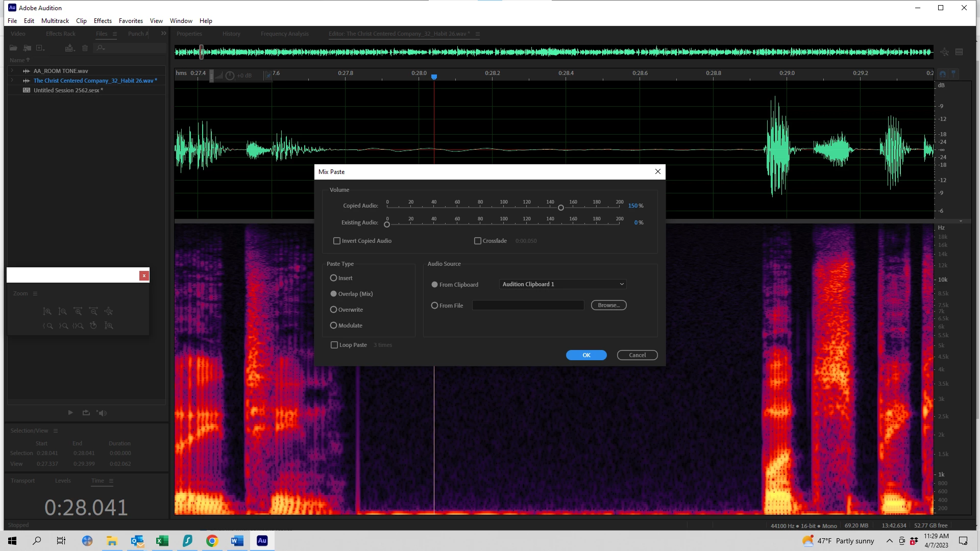Click Zoom Out Full icon in Zoom panel
Viewport: 980px width, 551px height.
pos(109,311)
